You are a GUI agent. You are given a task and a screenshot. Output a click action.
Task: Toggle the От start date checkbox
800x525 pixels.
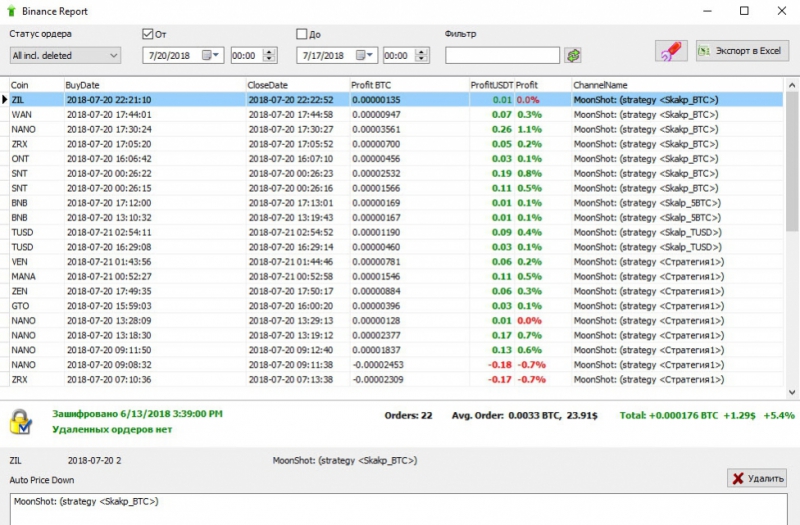click(x=147, y=34)
